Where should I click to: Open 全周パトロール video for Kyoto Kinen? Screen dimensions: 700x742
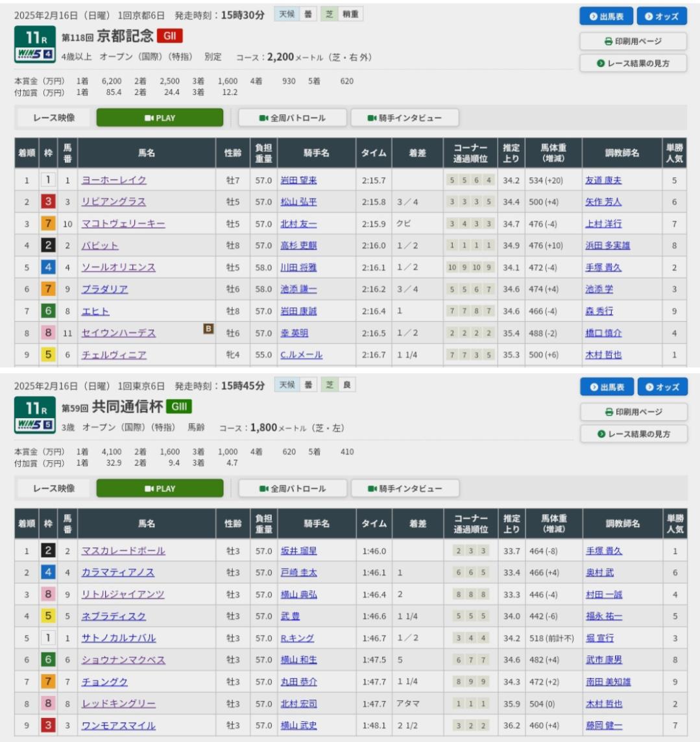click(292, 118)
